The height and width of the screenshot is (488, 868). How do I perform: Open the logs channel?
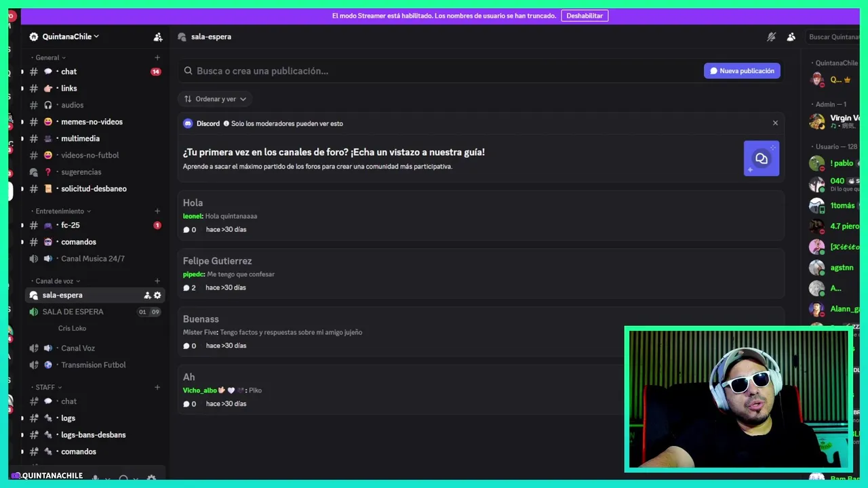(x=95, y=418)
